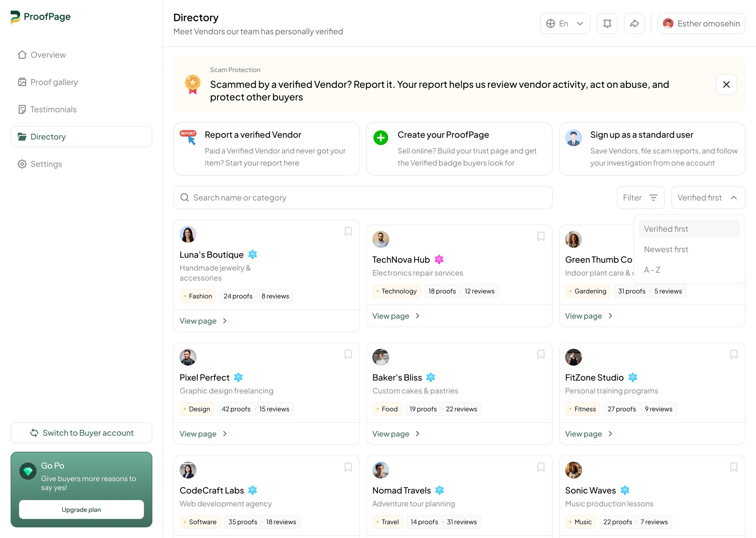View page for Baker's Bliss
Viewport: 756px width, 538px height.
pos(396,434)
